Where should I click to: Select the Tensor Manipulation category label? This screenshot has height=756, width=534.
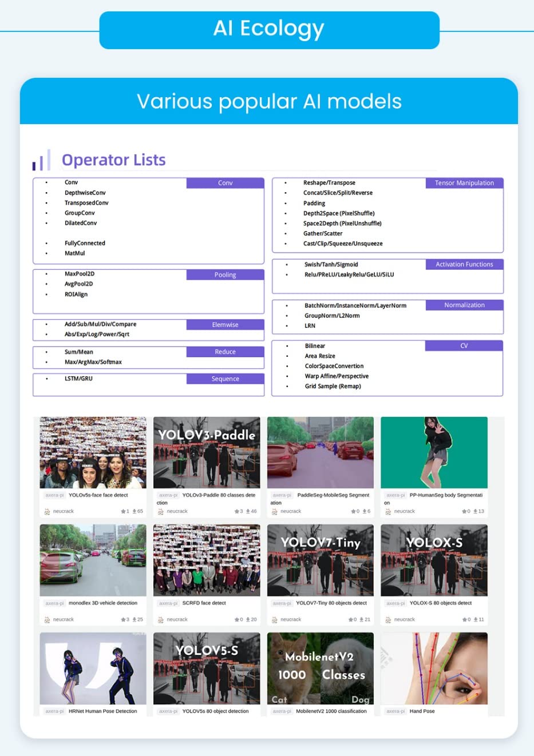tap(464, 183)
